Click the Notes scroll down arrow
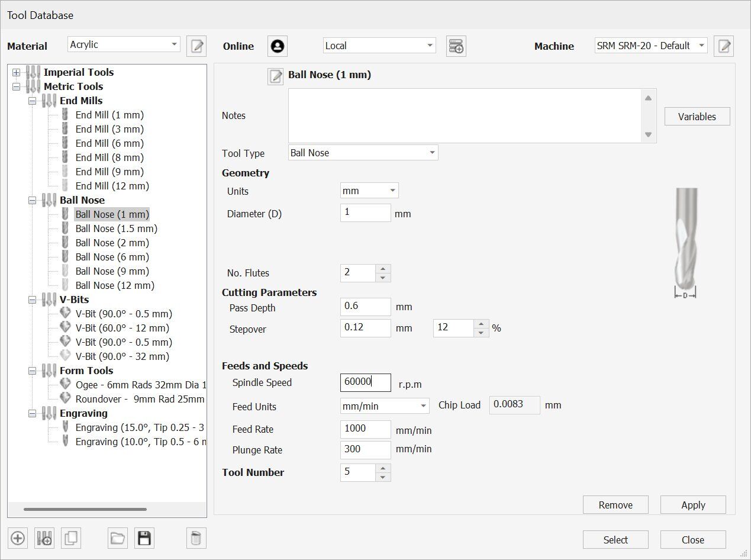 649,134
